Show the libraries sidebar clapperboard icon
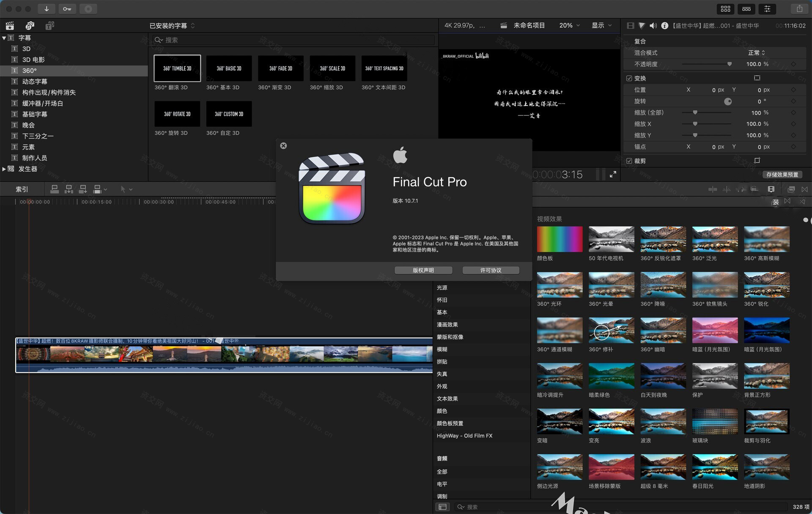 click(x=10, y=26)
